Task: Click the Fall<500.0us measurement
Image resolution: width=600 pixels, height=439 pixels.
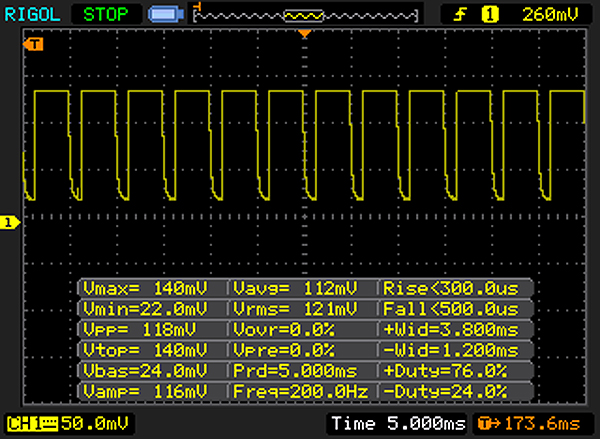Action: pos(451,309)
